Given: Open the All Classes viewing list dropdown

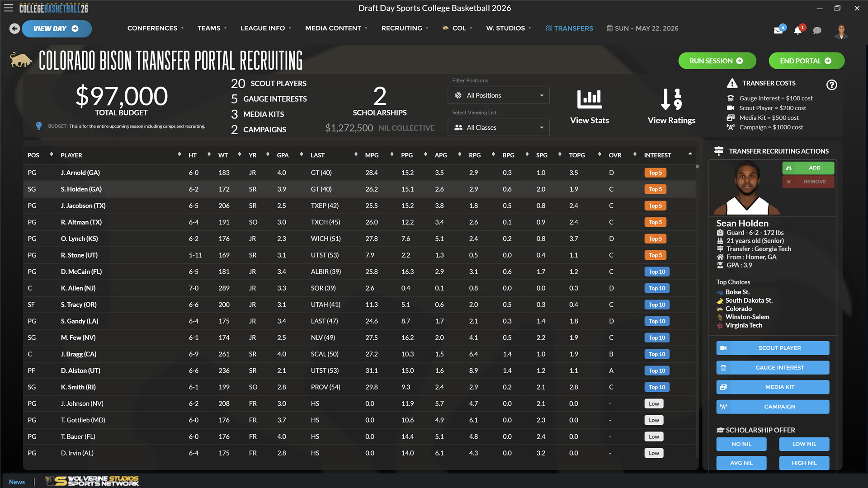Looking at the screenshot, I should [498, 127].
